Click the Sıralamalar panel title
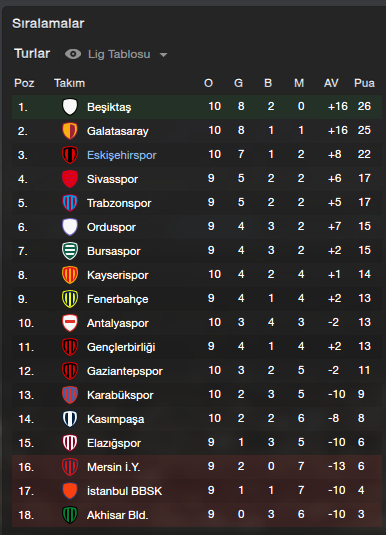The height and width of the screenshot is (535, 386). tap(48, 24)
